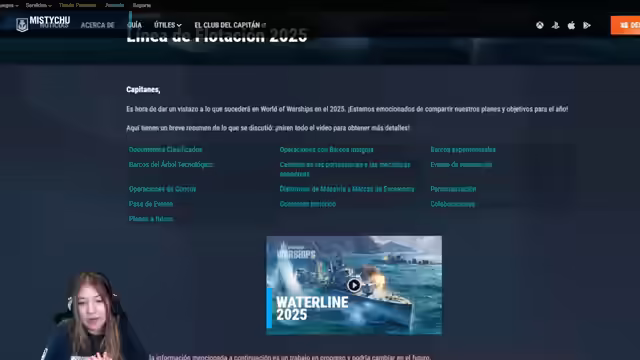Click the Waterline 2025 video thumbnail title
The height and width of the screenshot is (360, 640).
312,308
